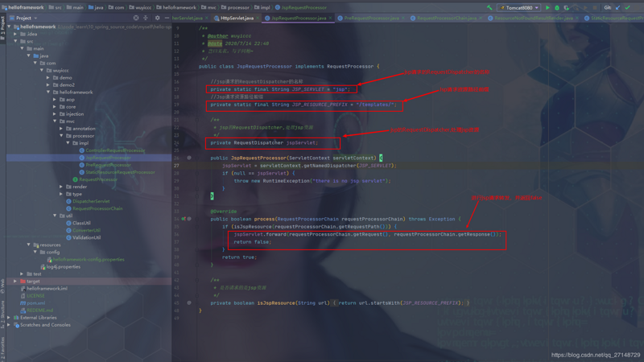Collapse the helloframework root node
This screenshot has width=644, height=362.
click(10, 27)
